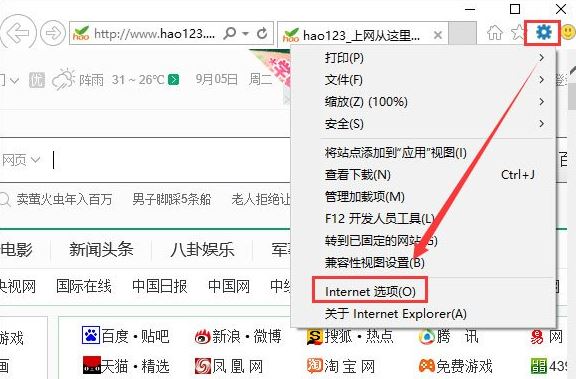Refresh the page via the reload icon
Screen dimensions: 576x379
(262, 33)
